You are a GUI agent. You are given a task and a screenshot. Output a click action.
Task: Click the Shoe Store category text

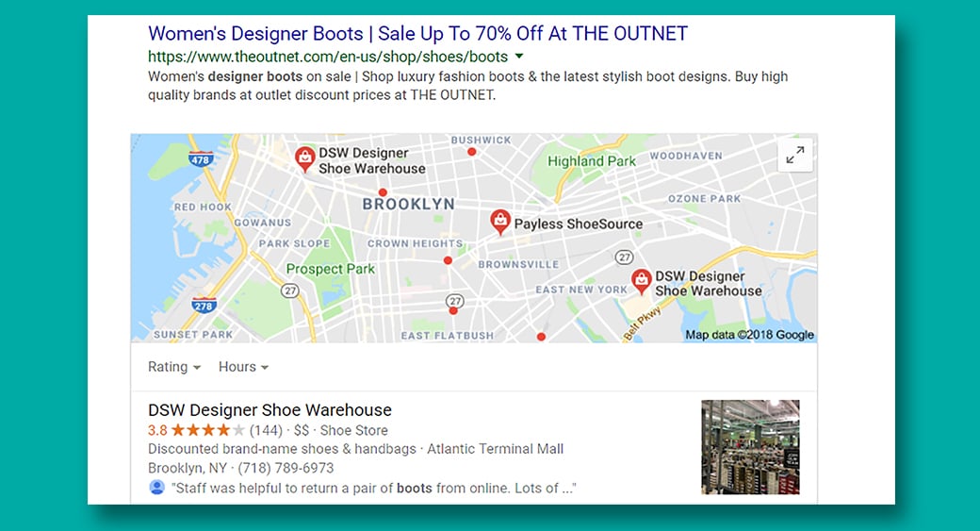coord(353,430)
